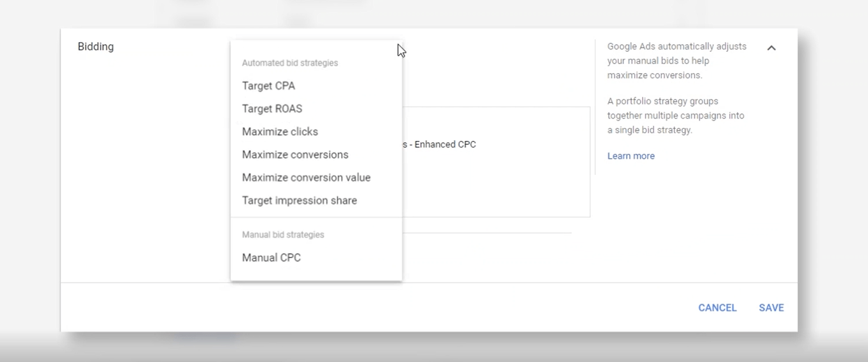Click the Bidding section heading
Image resolution: width=868 pixels, height=362 pixels.
click(x=95, y=47)
